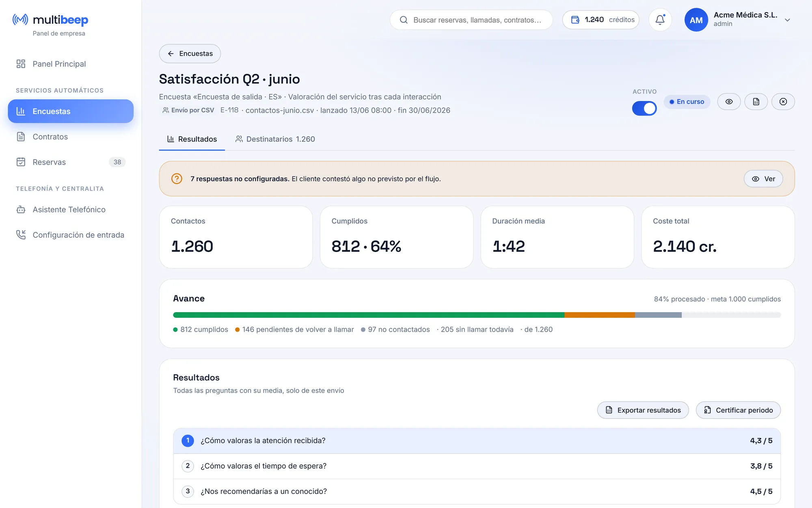Image resolution: width=812 pixels, height=508 pixels.
Task: Click the multibeep logo
Action: [x=50, y=20]
